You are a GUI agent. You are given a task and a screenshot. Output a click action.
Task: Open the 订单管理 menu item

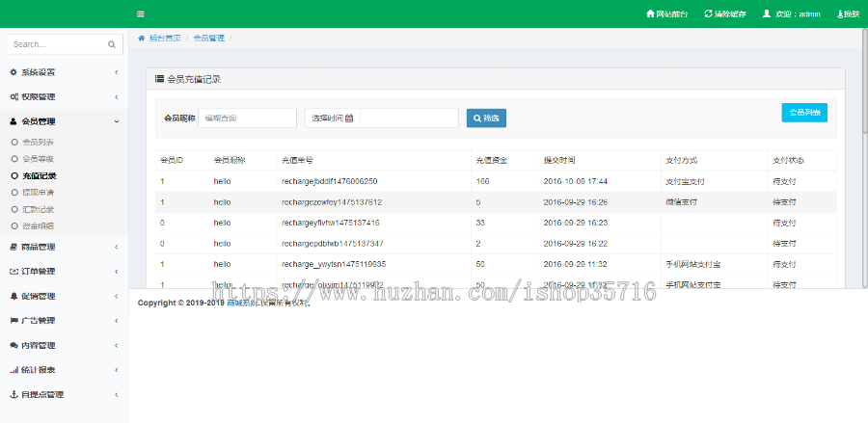click(x=64, y=271)
